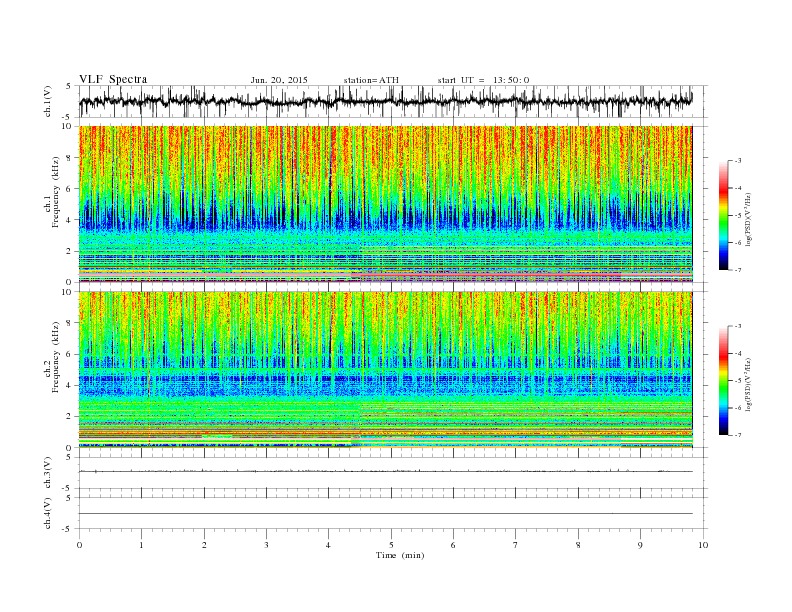Viewport: 792px width, 612px height.
Task: Click the "3" tick on the time axis
Action: point(266,545)
